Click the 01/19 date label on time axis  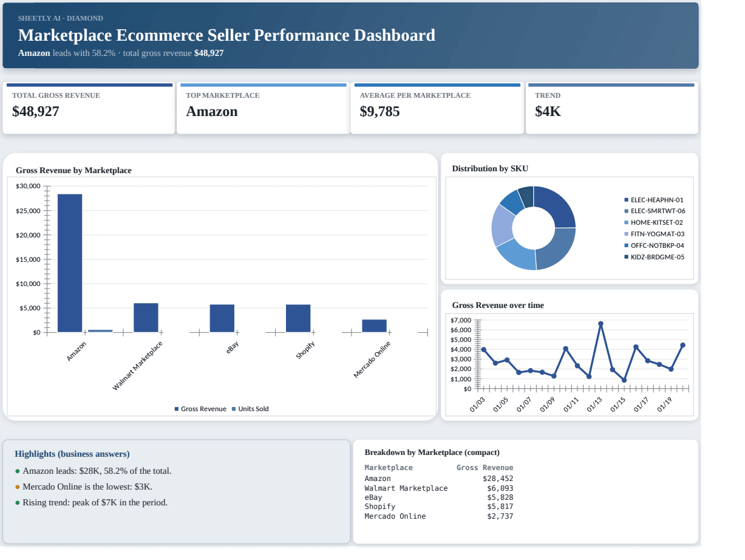pyautogui.click(x=665, y=405)
